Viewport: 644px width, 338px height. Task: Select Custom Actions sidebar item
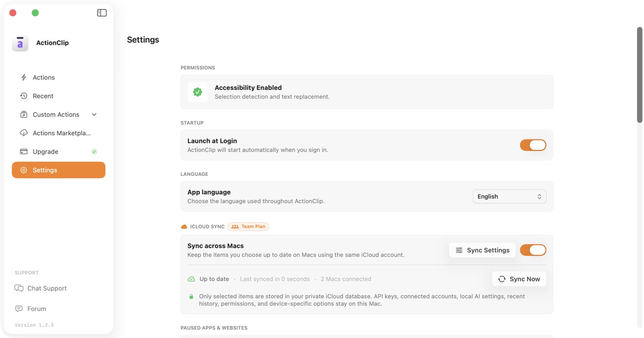click(x=59, y=114)
